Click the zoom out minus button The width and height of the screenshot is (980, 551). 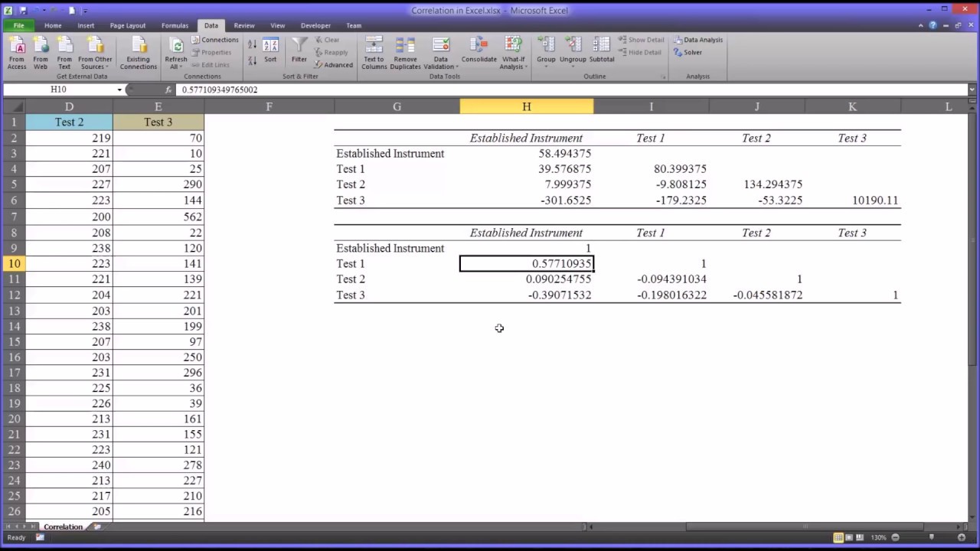(895, 537)
